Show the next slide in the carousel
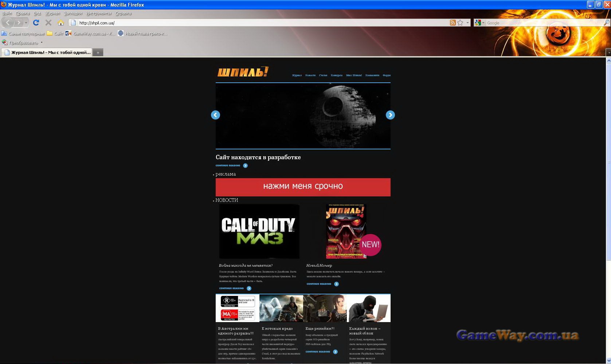Viewport: 611px width, 364px height. coord(390,115)
